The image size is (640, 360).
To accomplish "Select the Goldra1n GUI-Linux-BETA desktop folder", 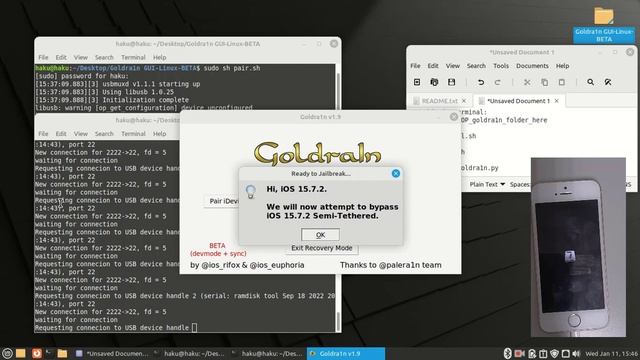I will click(604, 24).
